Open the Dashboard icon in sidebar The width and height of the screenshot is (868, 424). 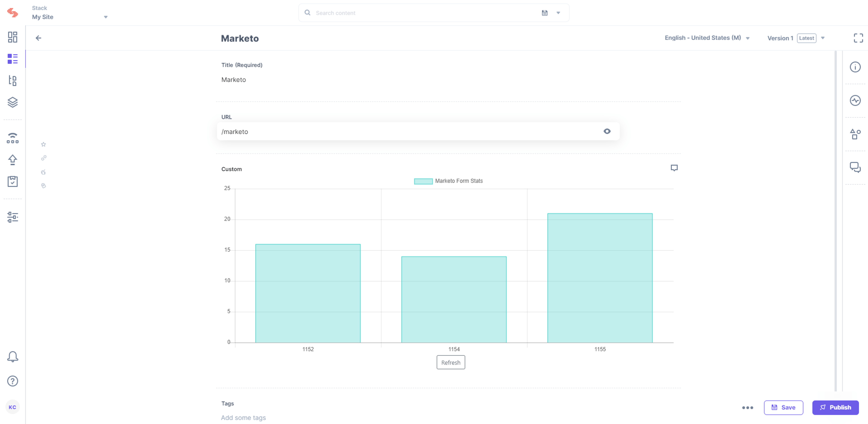(12, 37)
